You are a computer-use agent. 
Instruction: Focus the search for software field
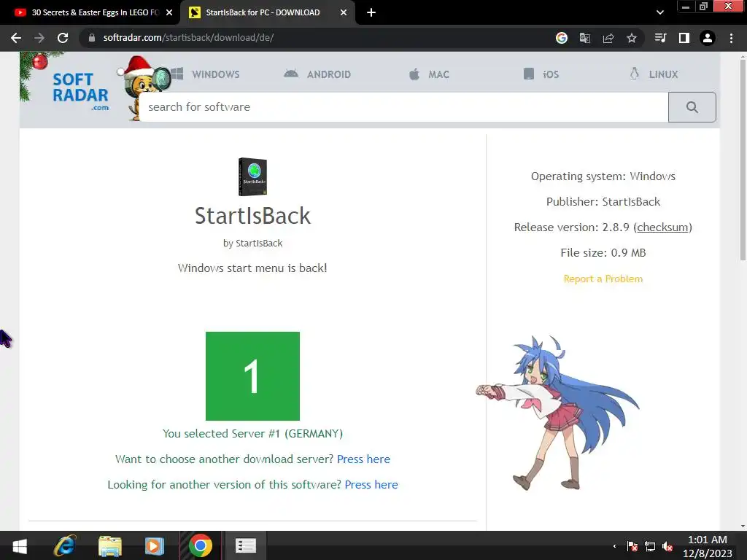click(404, 107)
